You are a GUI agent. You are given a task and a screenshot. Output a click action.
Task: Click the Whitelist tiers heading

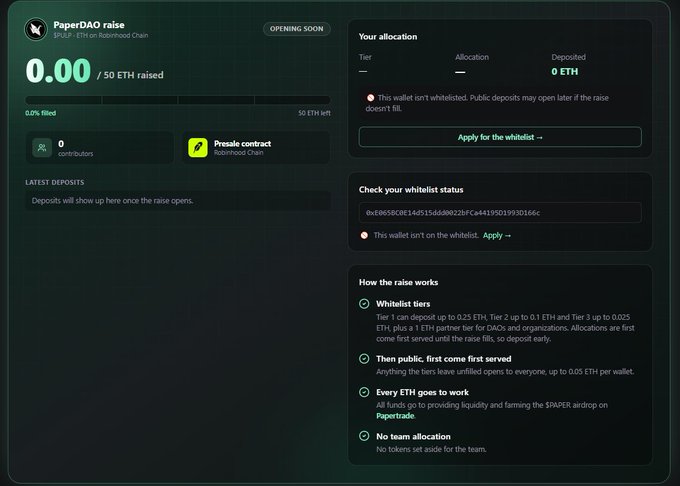pyautogui.click(x=403, y=304)
